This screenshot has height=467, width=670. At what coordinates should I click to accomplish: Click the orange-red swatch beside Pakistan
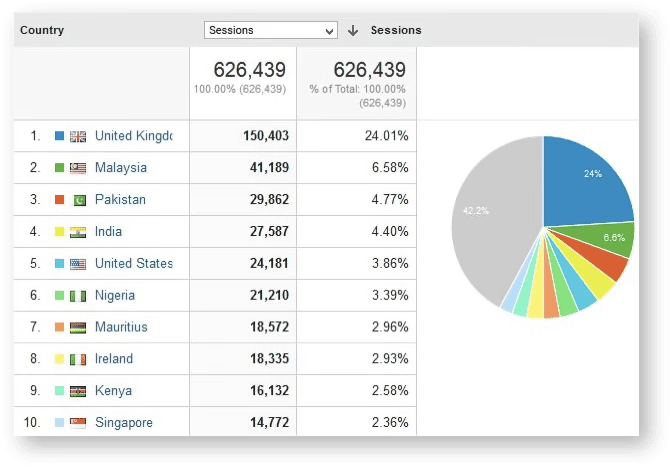click(x=59, y=199)
